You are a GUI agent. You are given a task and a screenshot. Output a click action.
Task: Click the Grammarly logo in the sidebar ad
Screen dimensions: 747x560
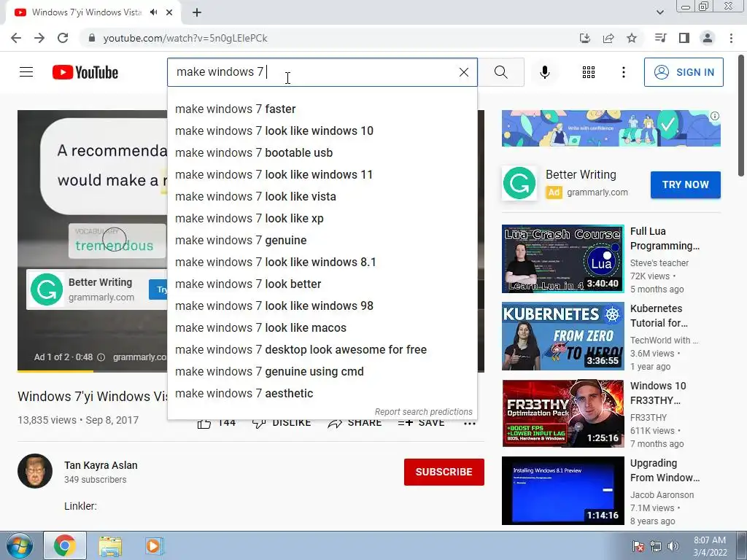(519, 183)
